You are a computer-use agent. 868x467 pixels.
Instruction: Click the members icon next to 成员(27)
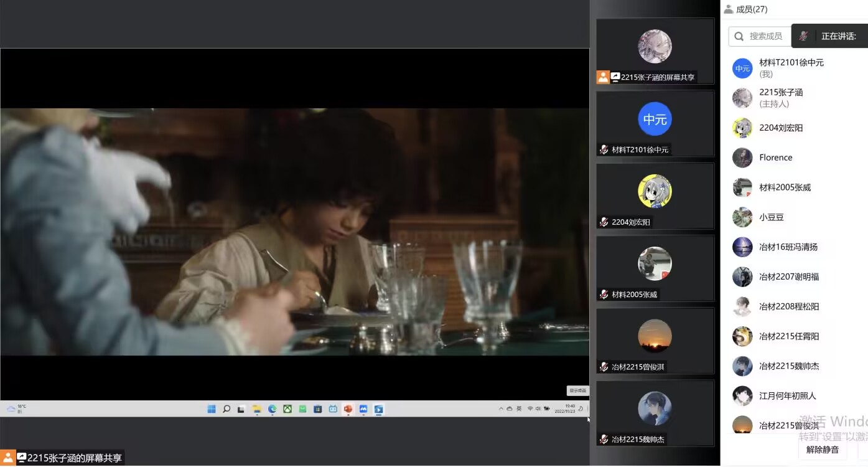pyautogui.click(x=729, y=9)
